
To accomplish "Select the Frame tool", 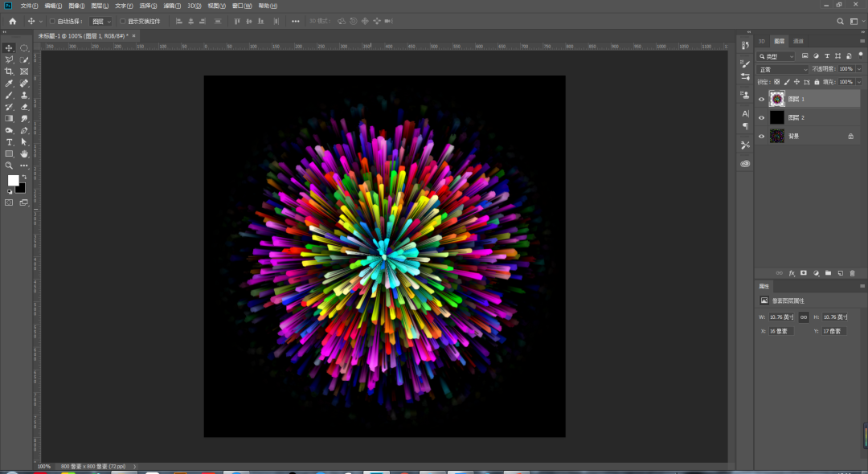I will pos(24,72).
